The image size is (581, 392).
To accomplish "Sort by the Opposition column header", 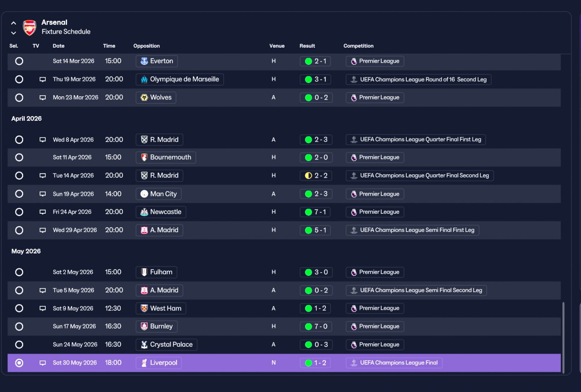I will [x=147, y=46].
